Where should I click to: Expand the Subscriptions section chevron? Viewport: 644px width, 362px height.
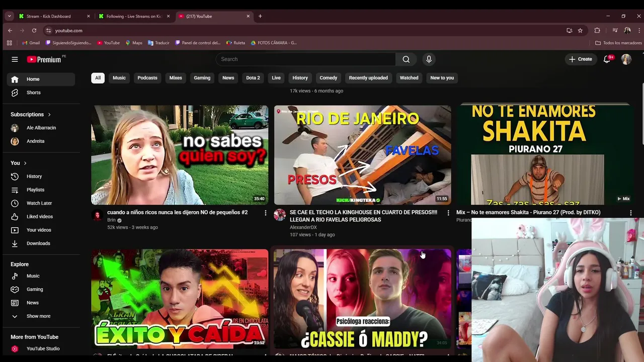pyautogui.click(x=49, y=115)
